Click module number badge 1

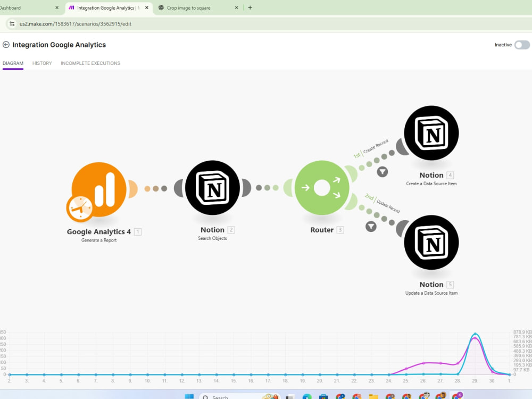pyautogui.click(x=138, y=232)
